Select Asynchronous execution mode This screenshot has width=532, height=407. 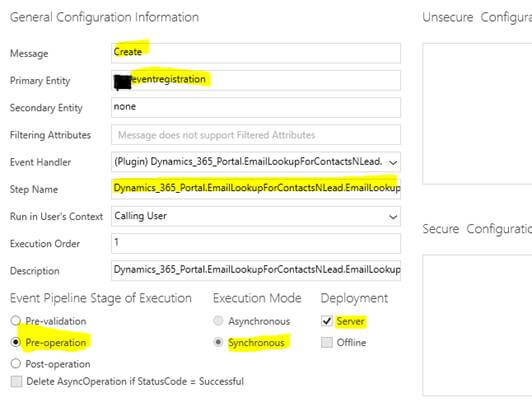click(x=218, y=321)
